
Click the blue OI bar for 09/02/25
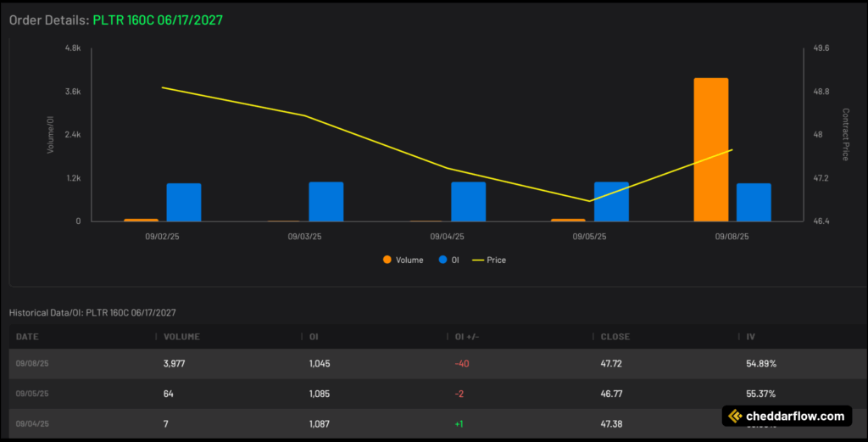pos(184,202)
